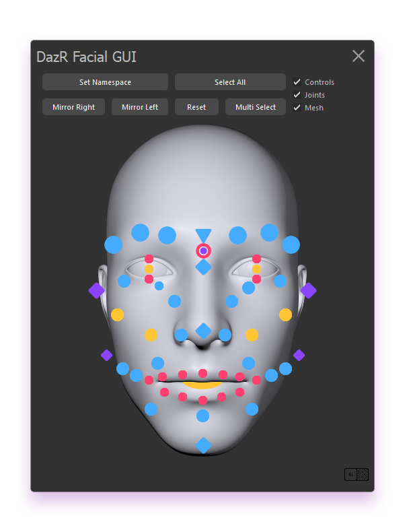Select the yellow pupil control in screen-left eye
Viewport: 405px width, 532px height.
[x=149, y=269]
